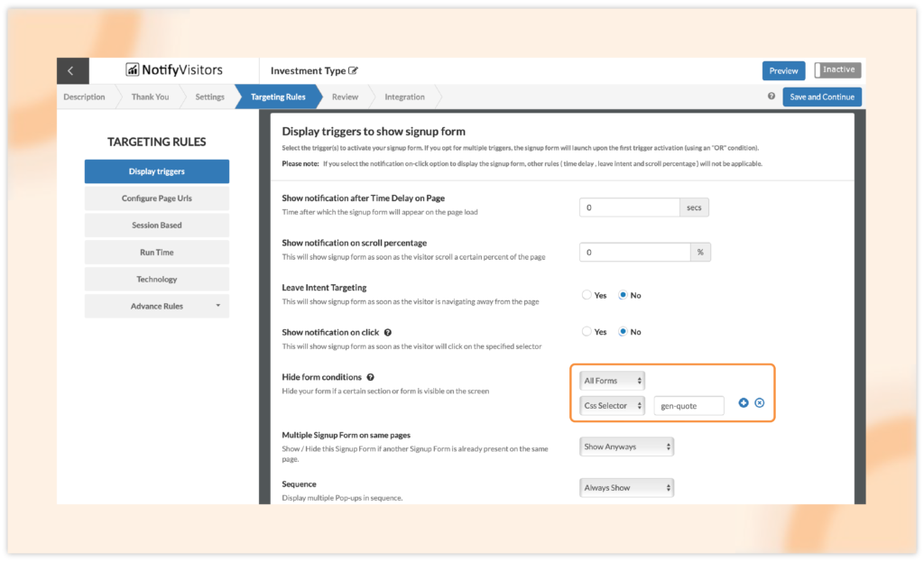
Task: Select Yes for Show notification on click
Action: (x=587, y=331)
